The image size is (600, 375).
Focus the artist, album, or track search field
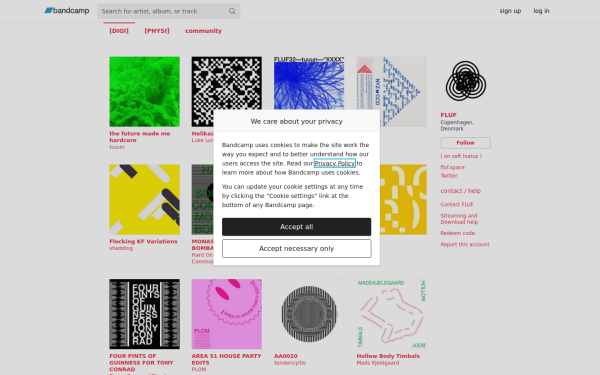tap(168, 11)
